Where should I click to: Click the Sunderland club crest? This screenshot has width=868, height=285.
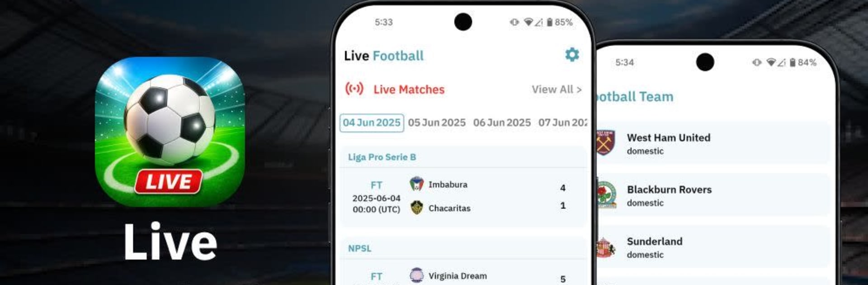point(606,247)
